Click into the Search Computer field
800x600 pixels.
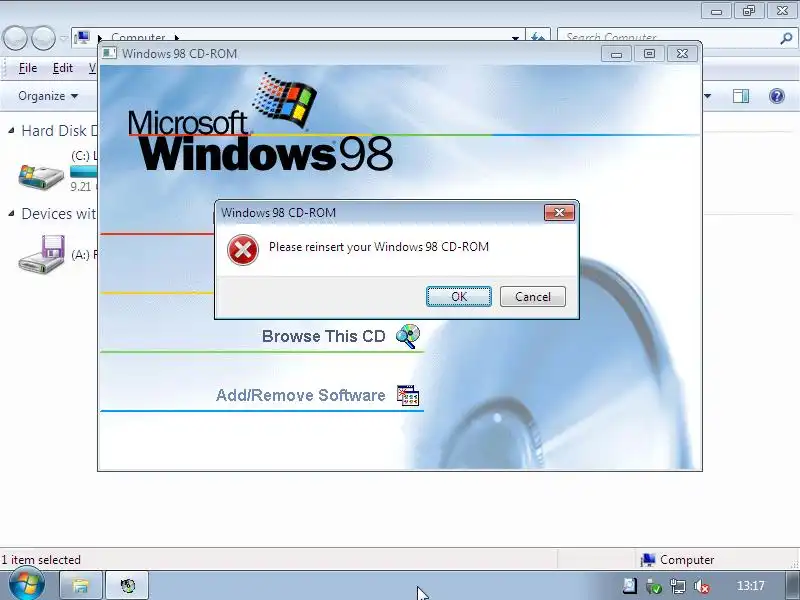(668, 37)
